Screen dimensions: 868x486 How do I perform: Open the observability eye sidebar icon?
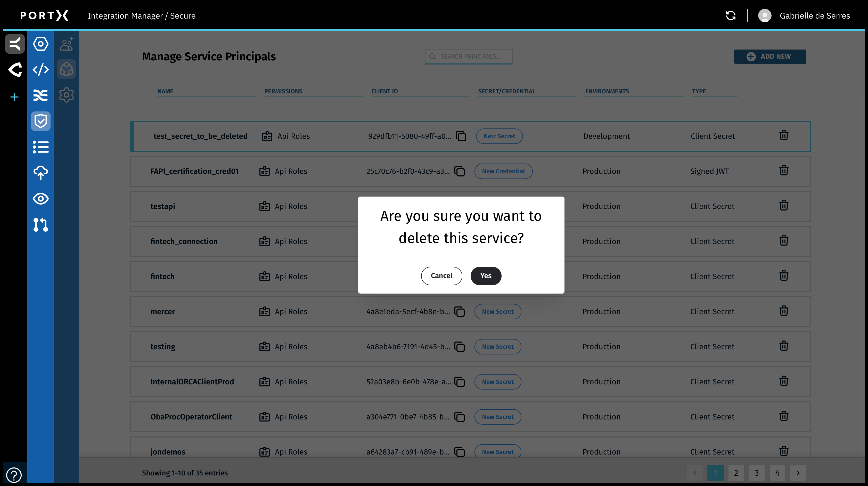pyautogui.click(x=40, y=199)
